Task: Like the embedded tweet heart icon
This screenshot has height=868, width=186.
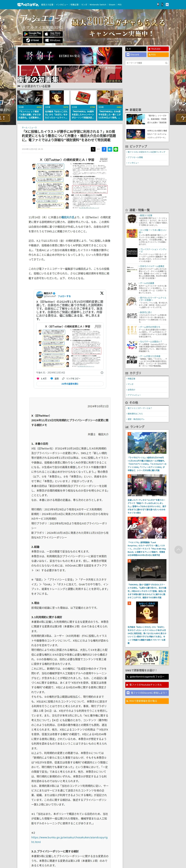Action: click(38, 378)
